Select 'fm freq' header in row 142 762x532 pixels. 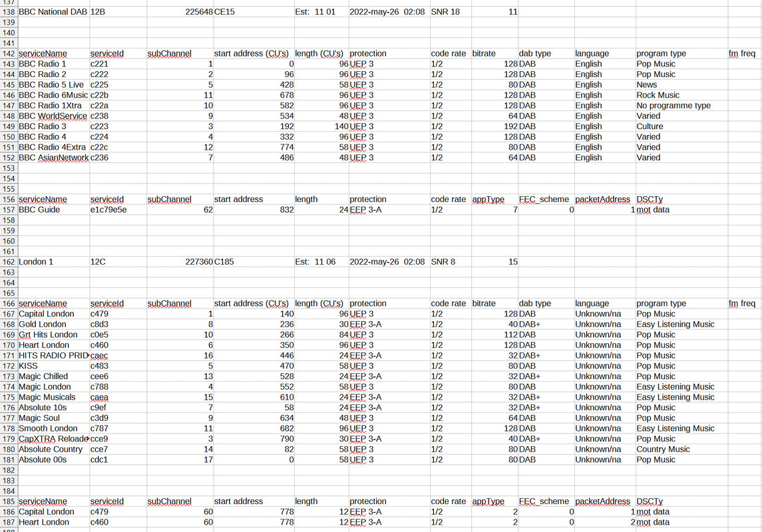click(x=744, y=54)
